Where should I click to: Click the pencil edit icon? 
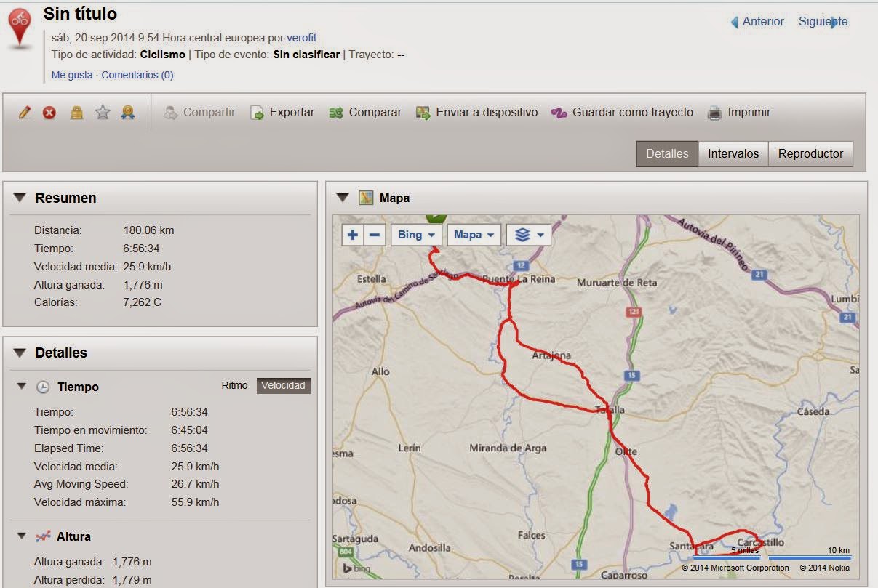(25, 113)
